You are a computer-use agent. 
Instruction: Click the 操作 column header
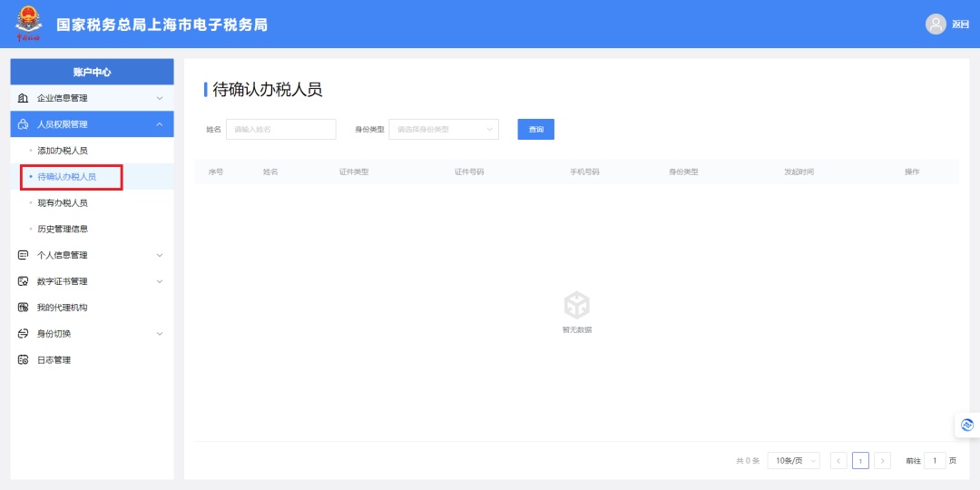912,171
